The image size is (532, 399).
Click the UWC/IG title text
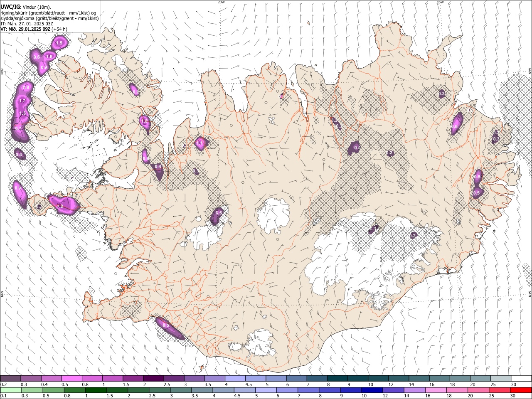10,7
